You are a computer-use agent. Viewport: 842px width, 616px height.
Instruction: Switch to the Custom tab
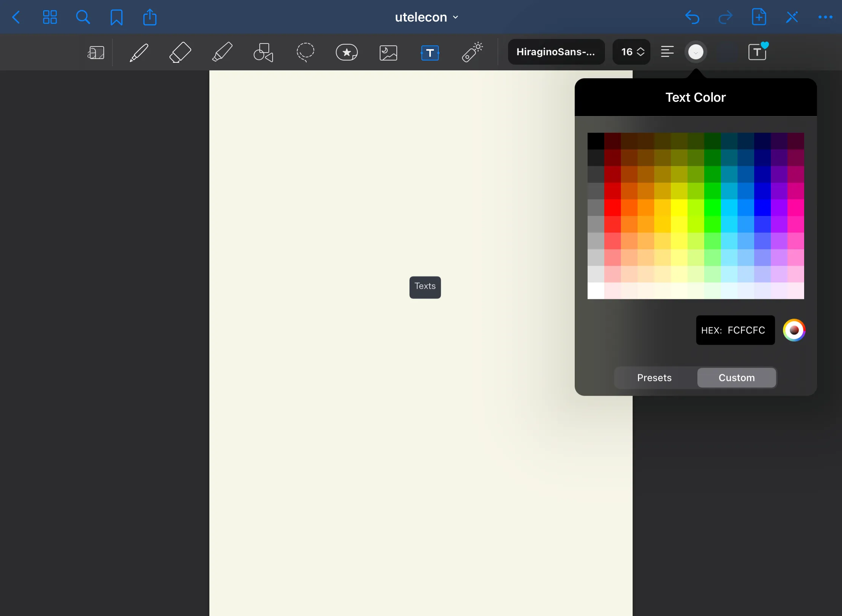tap(736, 378)
